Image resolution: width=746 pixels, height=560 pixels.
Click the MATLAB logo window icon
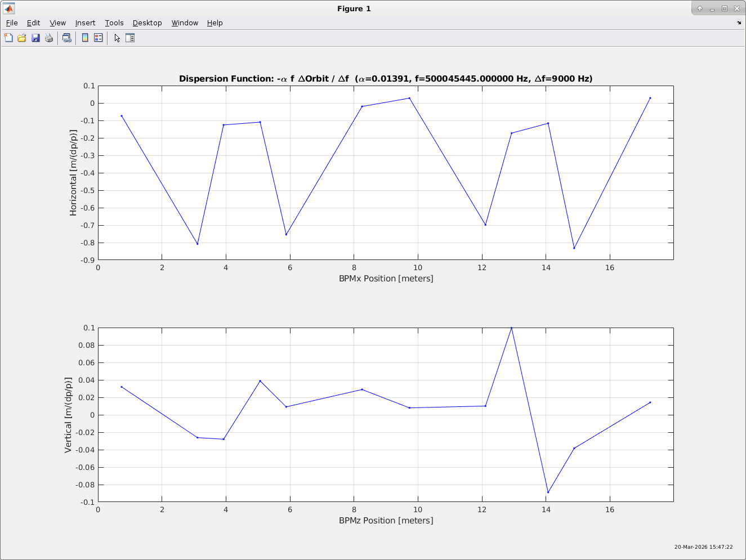pyautogui.click(x=9, y=8)
